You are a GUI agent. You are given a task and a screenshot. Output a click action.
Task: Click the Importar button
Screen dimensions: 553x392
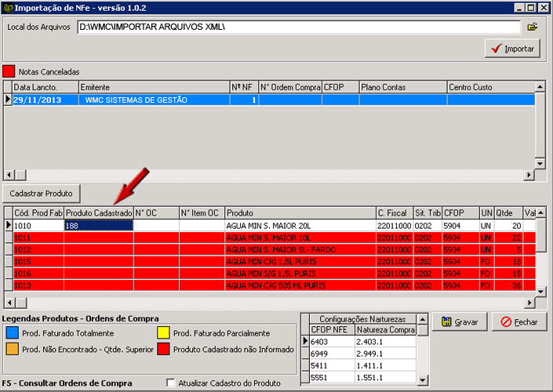click(511, 49)
